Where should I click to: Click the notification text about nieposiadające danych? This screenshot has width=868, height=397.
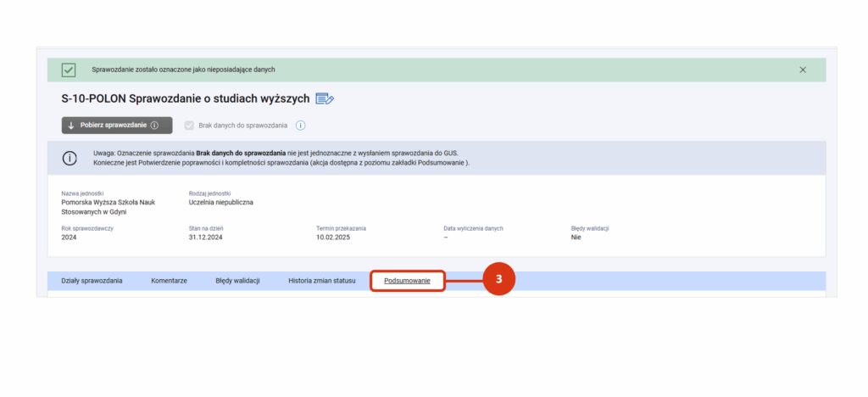(x=183, y=70)
